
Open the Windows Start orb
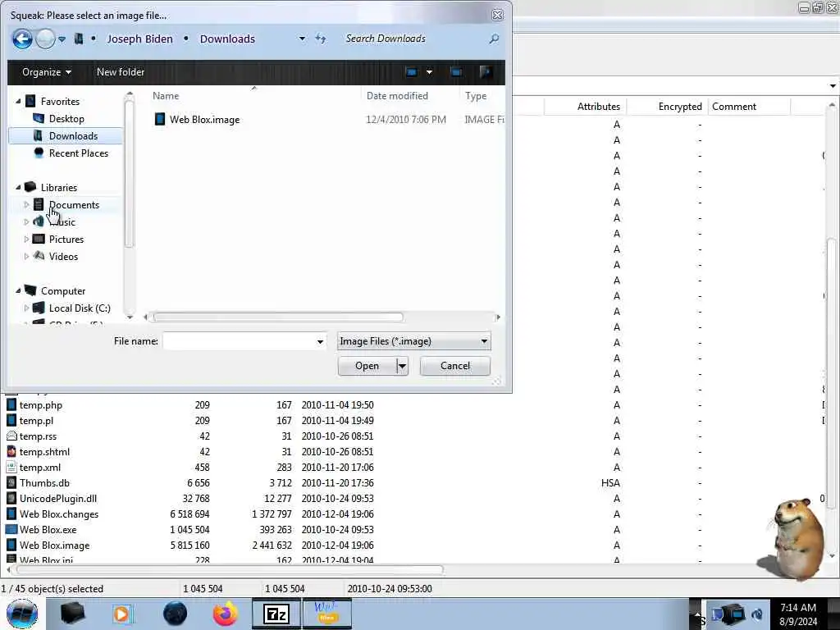(x=22, y=614)
